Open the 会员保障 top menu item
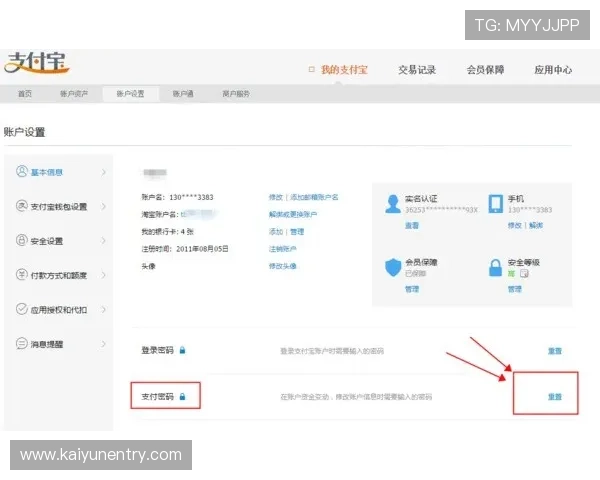600x480 pixels. pos(485,70)
